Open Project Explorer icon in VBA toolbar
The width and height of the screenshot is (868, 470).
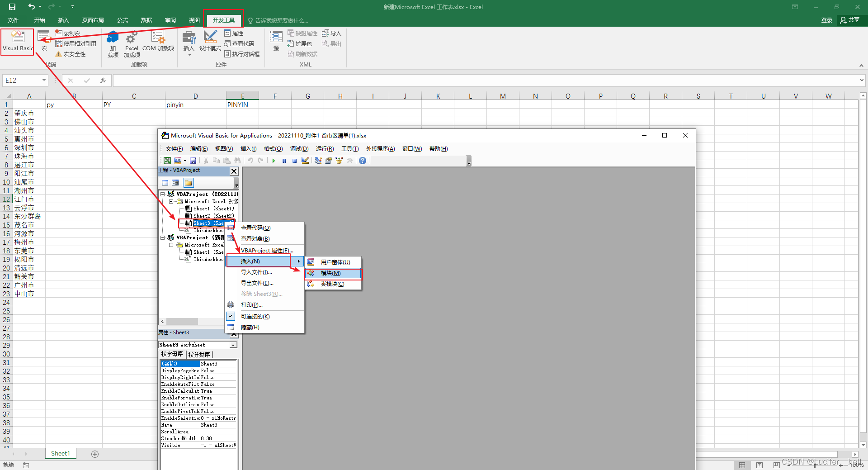(318, 161)
